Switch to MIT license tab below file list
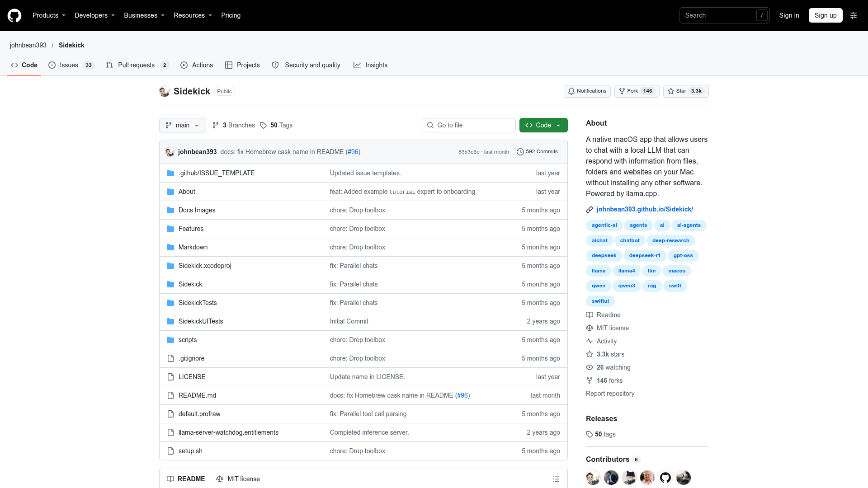The image size is (868, 488). coord(238,479)
